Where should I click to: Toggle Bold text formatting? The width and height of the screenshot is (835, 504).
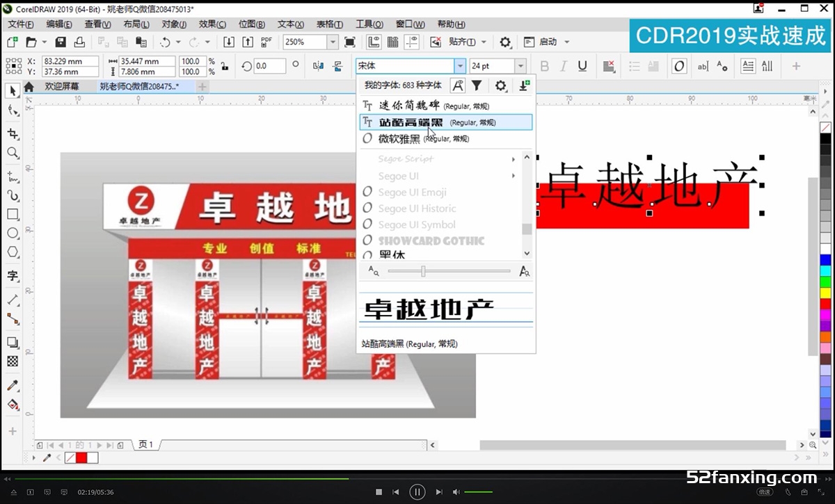[x=544, y=66]
